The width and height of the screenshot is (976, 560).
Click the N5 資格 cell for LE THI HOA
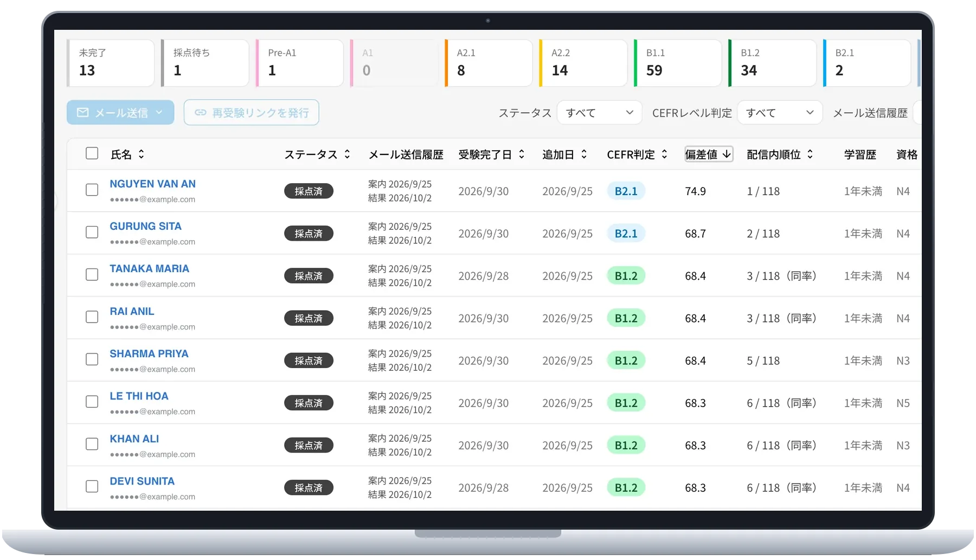[903, 403]
